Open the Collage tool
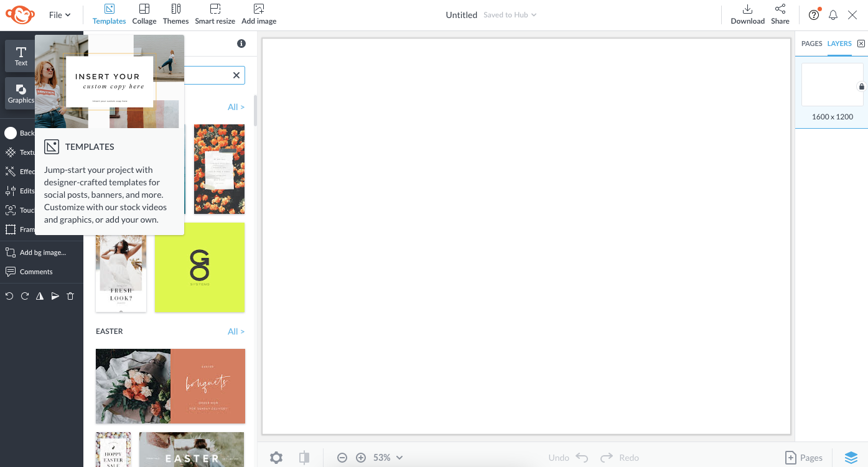 (x=144, y=14)
